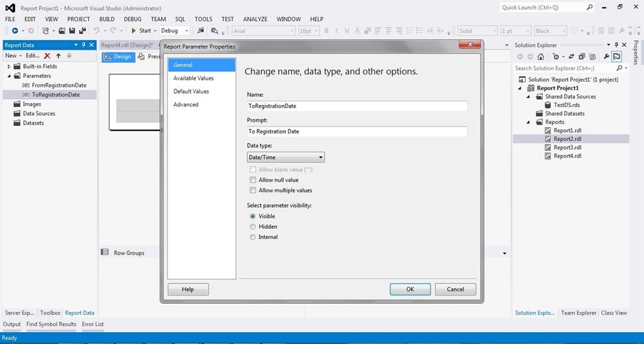Click the Quick Launch search magnifier icon
The height and width of the screenshot is (344, 644).
tap(589, 8)
